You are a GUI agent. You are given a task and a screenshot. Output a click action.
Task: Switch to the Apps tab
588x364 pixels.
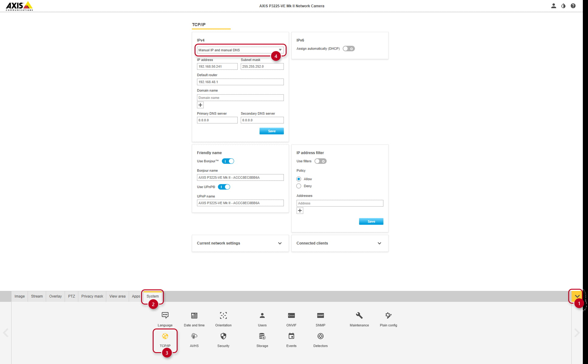pyautogui.click(x=136, y=296)
